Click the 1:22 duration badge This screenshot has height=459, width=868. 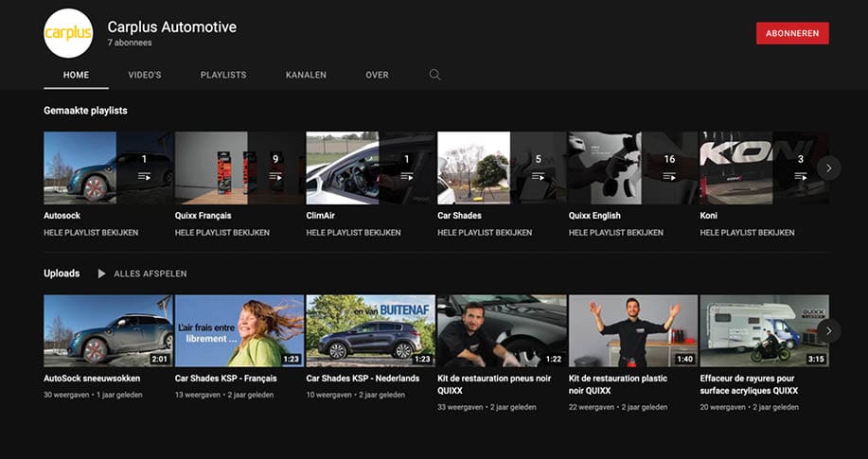[x=553, y=359]
